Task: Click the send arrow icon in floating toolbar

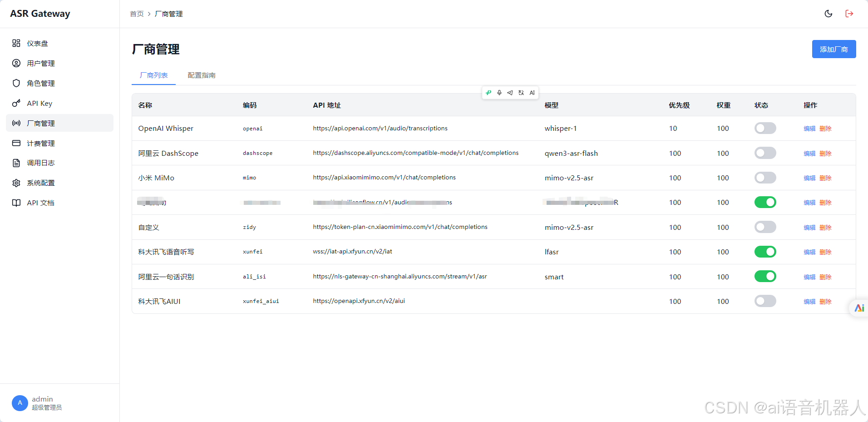Action: pyautogui.click(x=510, y=93)
